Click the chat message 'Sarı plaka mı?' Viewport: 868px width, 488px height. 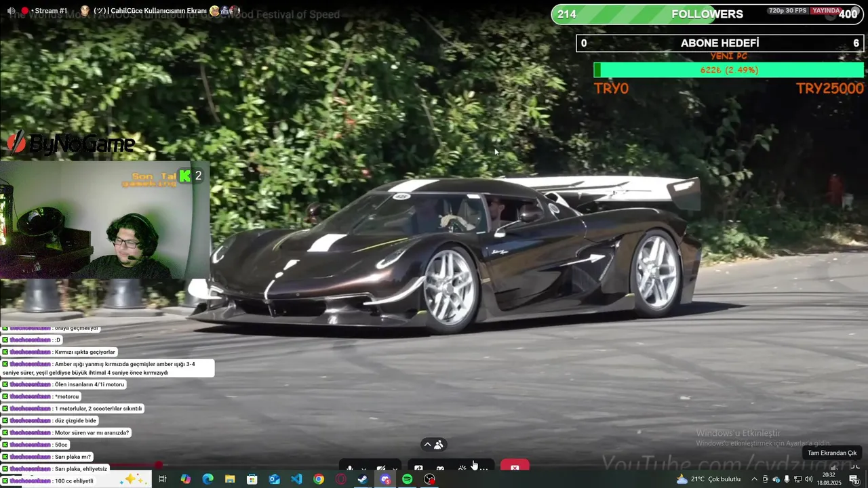point(73,457)
